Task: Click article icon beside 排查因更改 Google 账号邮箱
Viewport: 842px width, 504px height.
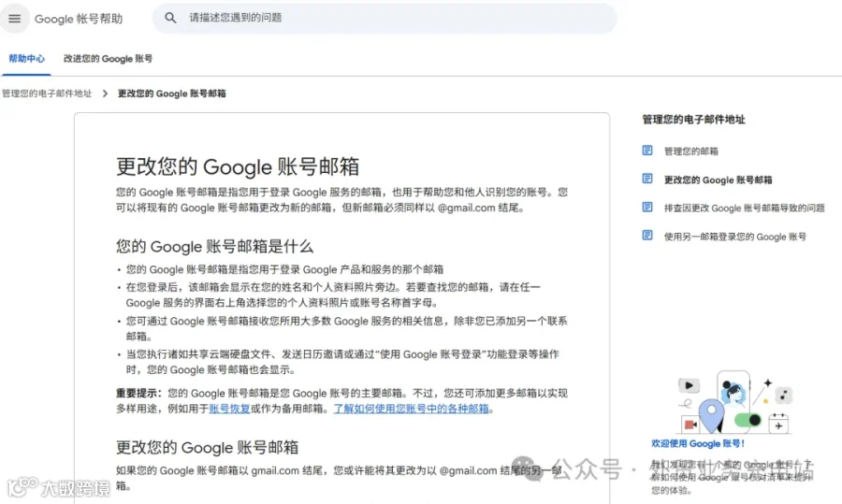Action: pos(647,207)
